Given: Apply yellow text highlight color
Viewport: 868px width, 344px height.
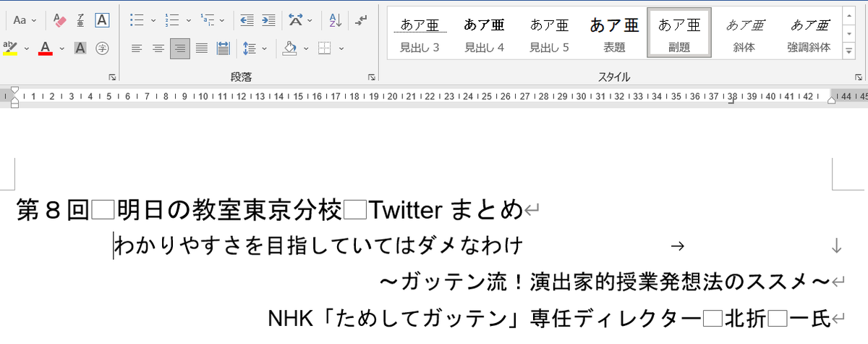Looking at the screenshot, I should point(10,49).
